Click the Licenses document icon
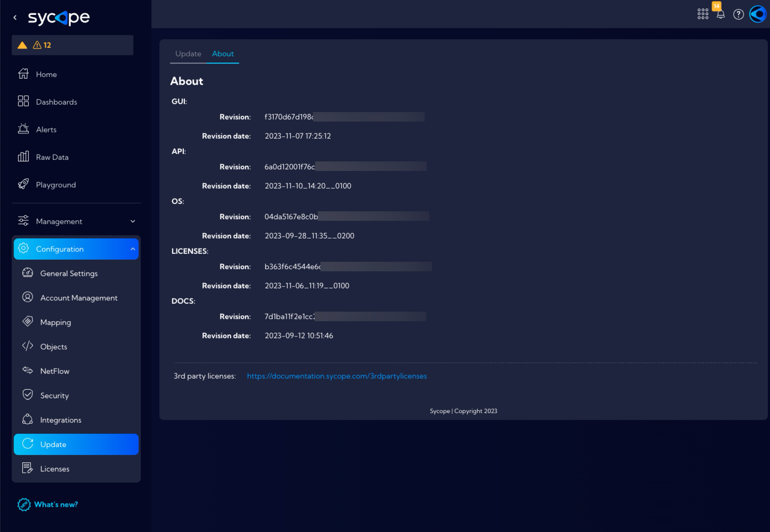 (28, 468)
